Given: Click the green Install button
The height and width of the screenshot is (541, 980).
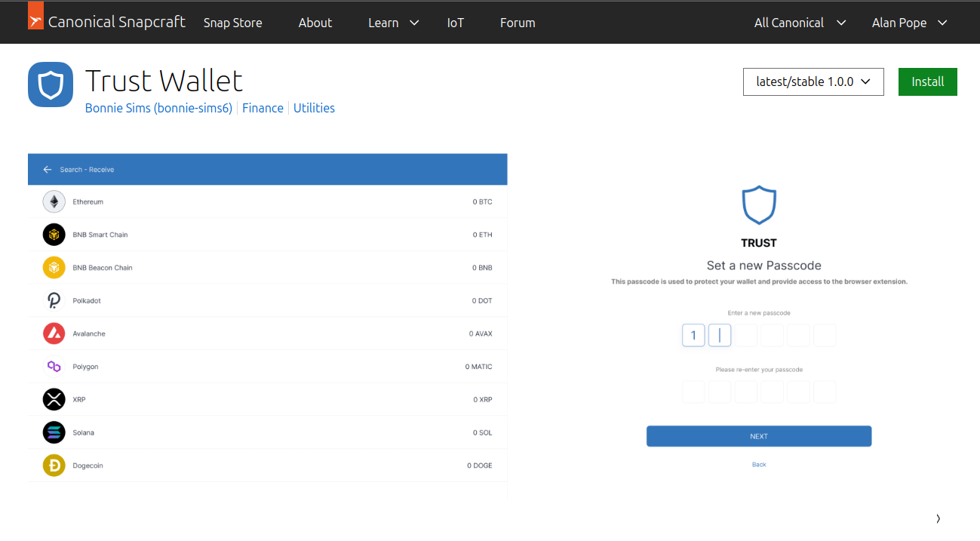Looking at the screenshot, I should [928, 81].
